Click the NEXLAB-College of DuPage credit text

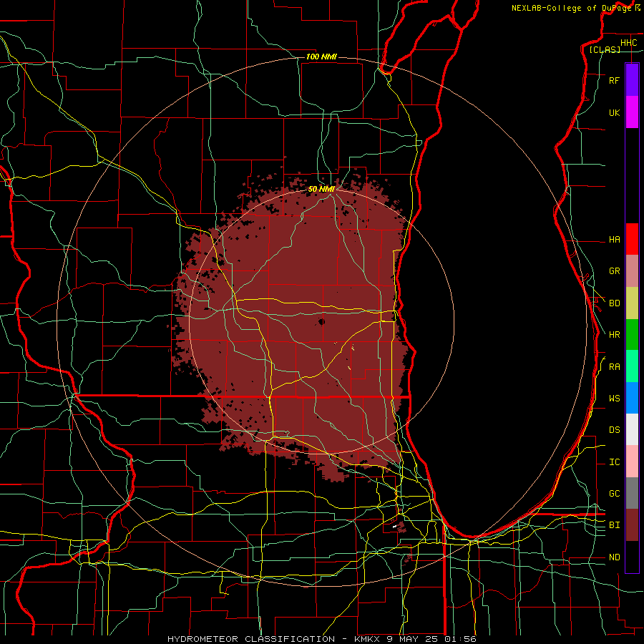575,8
